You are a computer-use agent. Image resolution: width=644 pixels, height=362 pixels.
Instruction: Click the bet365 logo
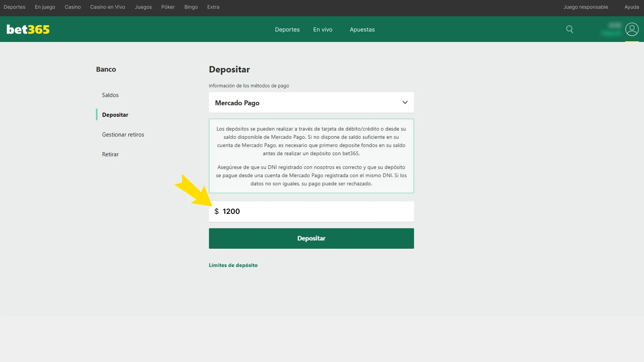28,29
